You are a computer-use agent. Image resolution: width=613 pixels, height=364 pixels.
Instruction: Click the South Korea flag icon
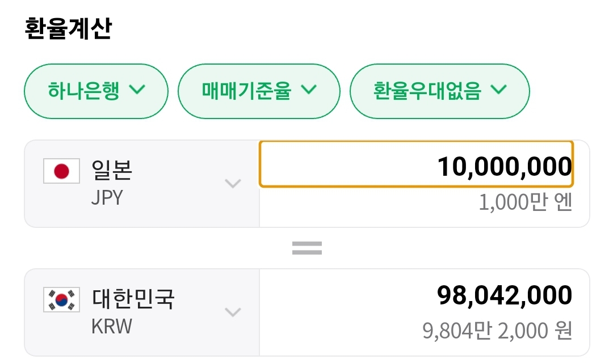[x=61, y=300]
